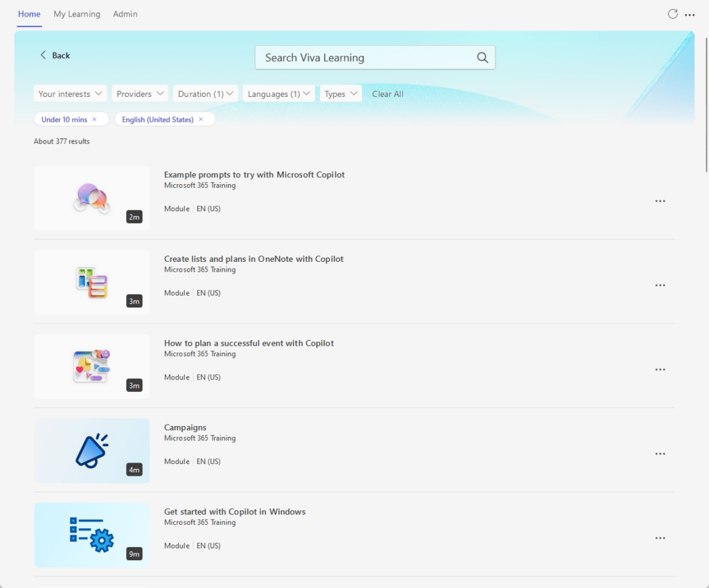This screenshot has width=709, height=588.
Task: Click the OneNote lists and plans thumbnail
Action: pos(92,283)
